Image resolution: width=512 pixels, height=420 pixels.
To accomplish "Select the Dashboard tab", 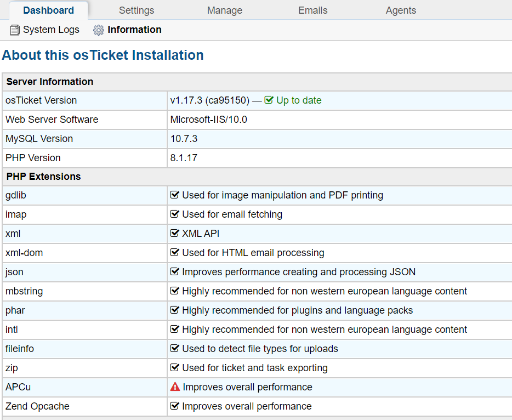I will pos(49,10).
